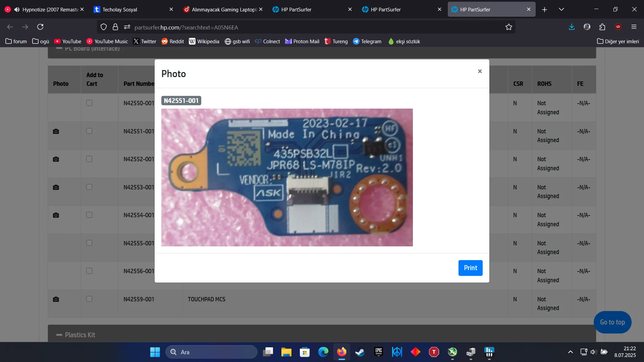
Task: Click the Go to top button
Action: click(x=612, y=322)
